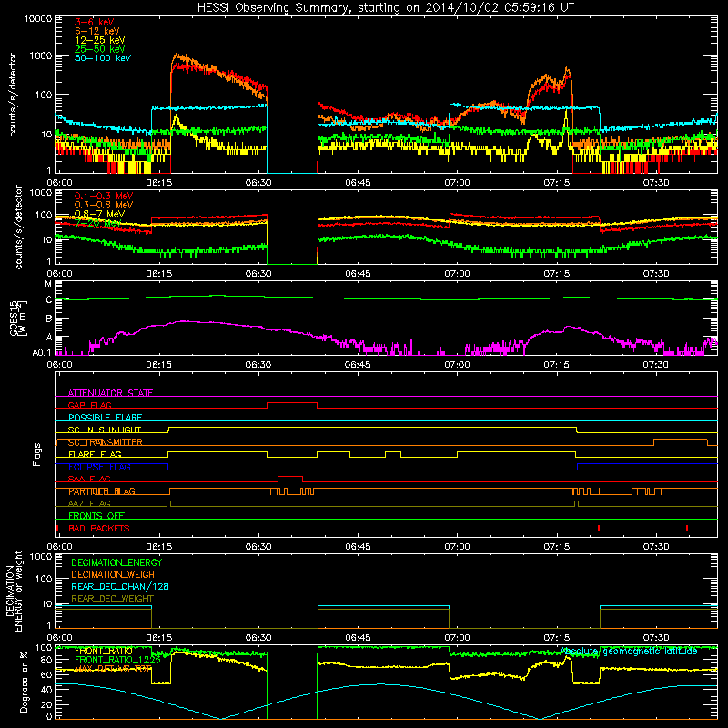Click the raised SAA_FLAG pulse segment
This screenshot has height=728, width=728.
(x=290, y=477)
